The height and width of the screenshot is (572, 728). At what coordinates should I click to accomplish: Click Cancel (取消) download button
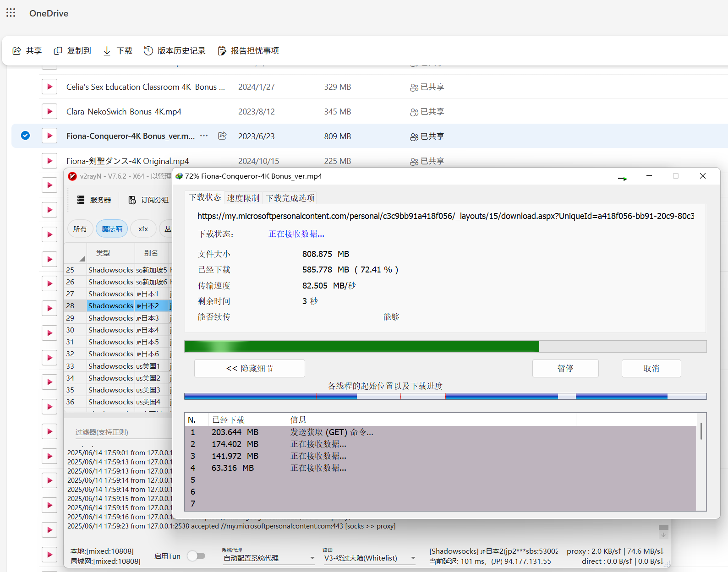point(651,369)
